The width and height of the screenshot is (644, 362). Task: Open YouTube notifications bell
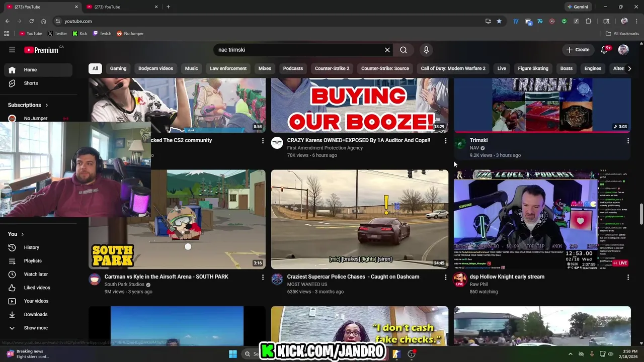coord(605,50)
